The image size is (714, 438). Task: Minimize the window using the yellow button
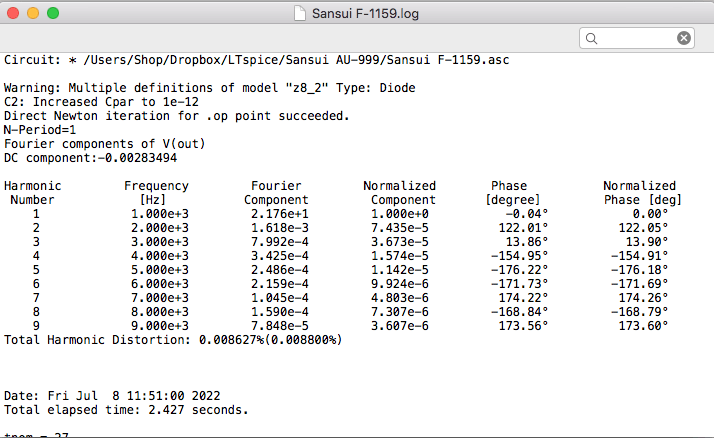(33, 13)
